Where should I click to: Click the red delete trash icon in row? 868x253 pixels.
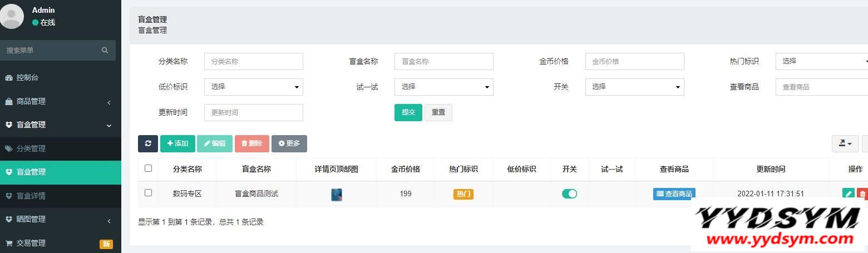pyautogui.click(x=862, y=194)
